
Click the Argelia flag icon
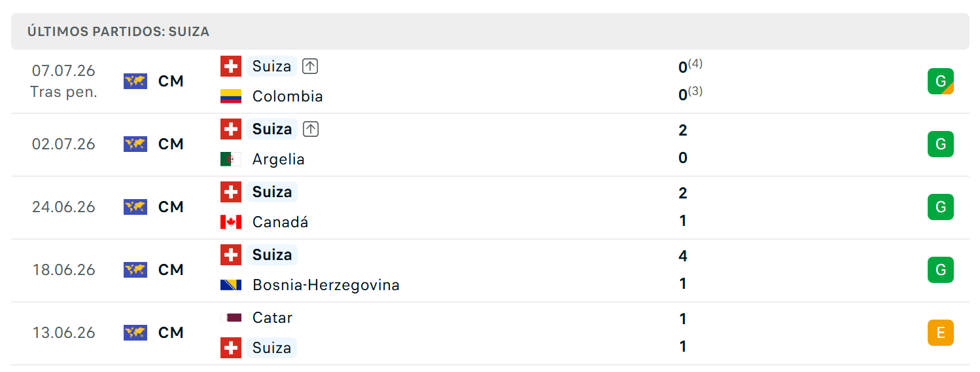point(231,159)
